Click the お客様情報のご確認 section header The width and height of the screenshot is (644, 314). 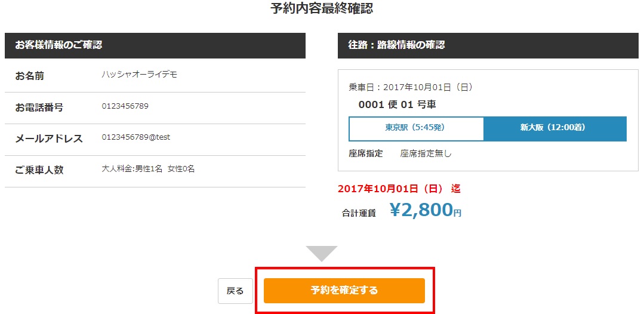pyautogui.click(x=58, y=45)
